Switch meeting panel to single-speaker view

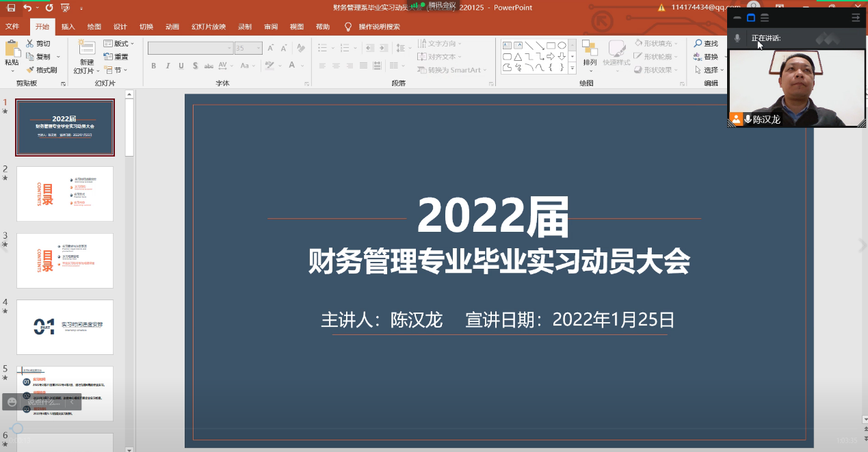coord(751,18)
